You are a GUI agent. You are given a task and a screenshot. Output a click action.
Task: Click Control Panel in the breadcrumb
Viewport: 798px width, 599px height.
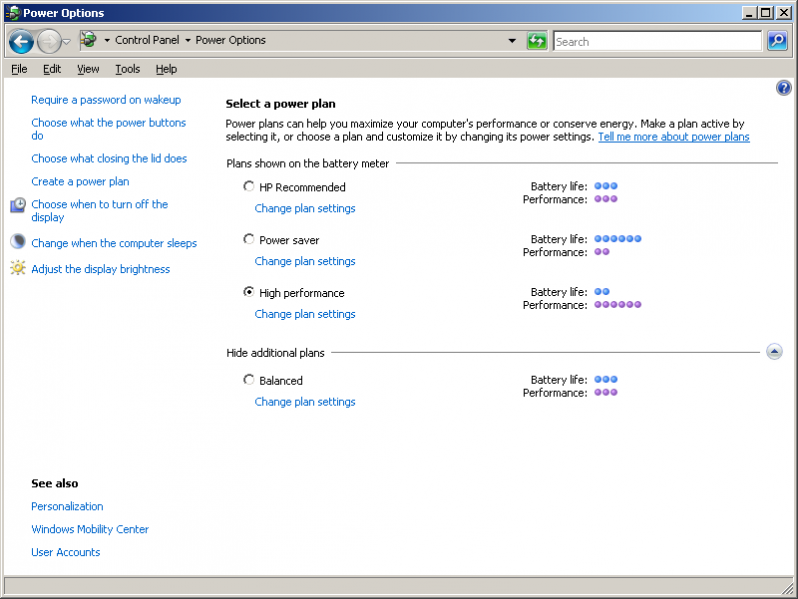(147, 40)
